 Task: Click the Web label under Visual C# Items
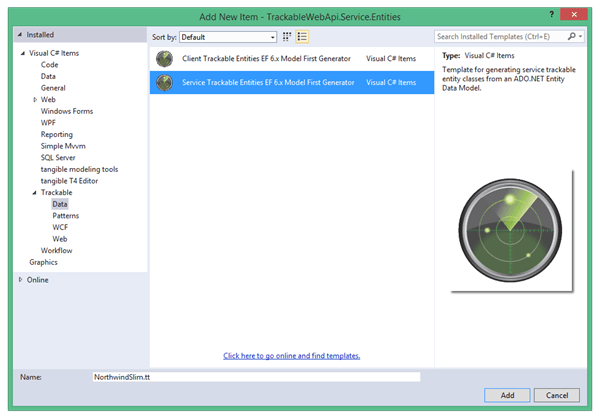point(48,99)
